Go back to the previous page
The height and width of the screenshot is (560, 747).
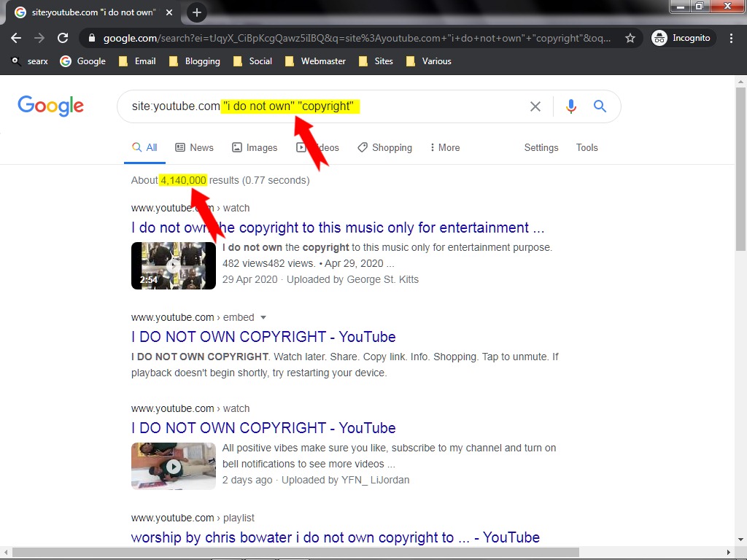(x=16, y=38)
